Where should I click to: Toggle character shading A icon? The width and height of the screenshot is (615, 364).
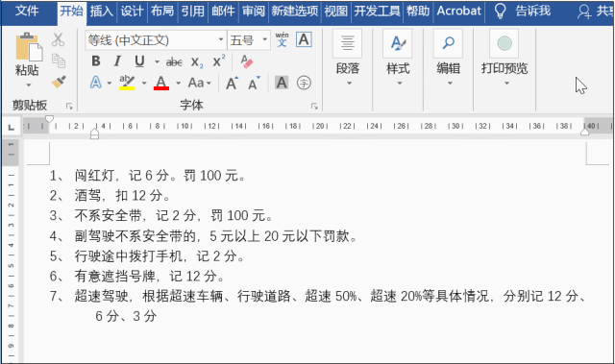pos(282,83)
